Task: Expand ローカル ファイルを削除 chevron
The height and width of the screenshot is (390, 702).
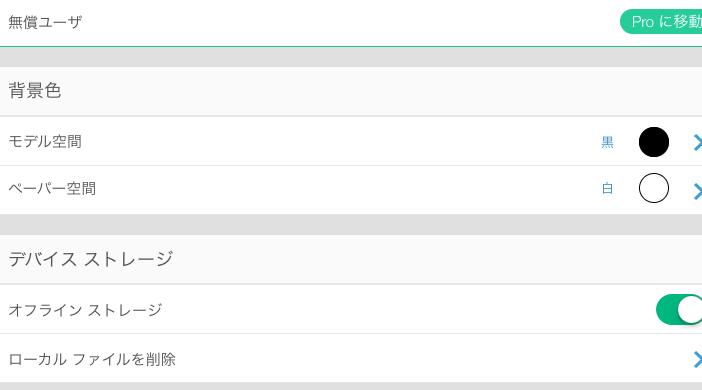Action: coord(698,360)
